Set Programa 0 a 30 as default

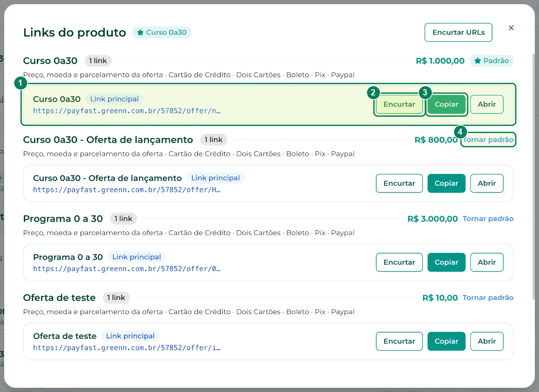pos(488,218)
